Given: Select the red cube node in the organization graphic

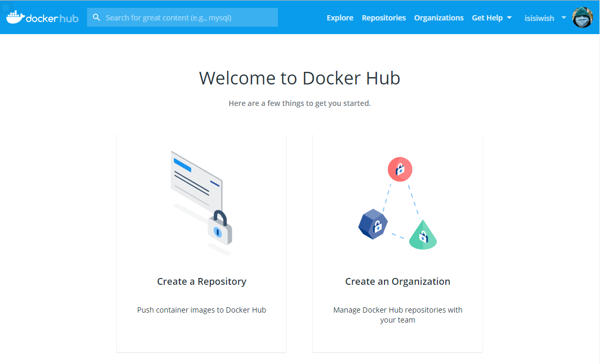Looking at the screenshot, I should click(400, 169).
